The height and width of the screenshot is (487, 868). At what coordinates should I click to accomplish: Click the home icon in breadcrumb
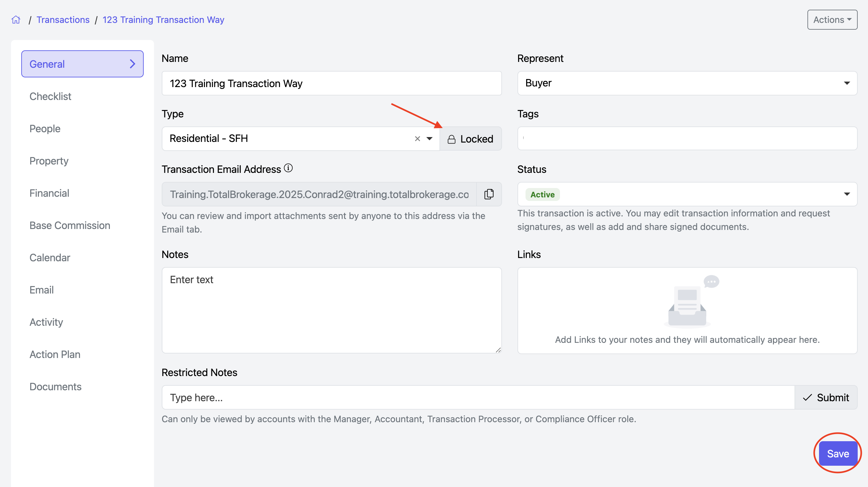[16, 20]
